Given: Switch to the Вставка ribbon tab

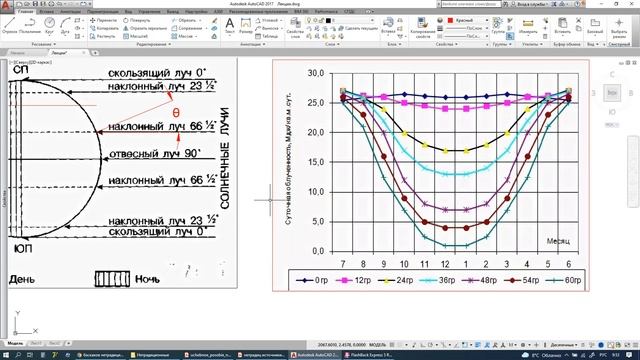Looking at the screenshot, I should click(47, 12).
